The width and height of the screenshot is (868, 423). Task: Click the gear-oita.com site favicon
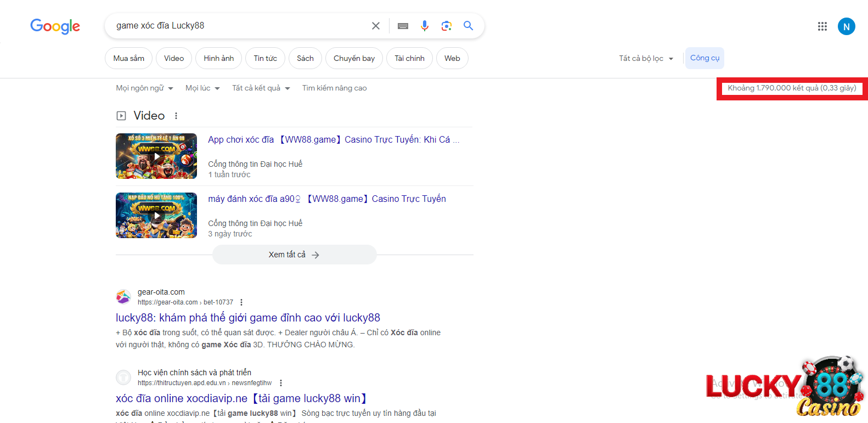click(x=123, y=297)
